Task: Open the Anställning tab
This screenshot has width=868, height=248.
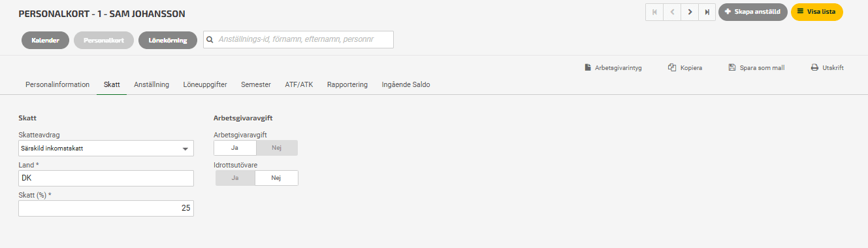Action: (x=152, y=84)
